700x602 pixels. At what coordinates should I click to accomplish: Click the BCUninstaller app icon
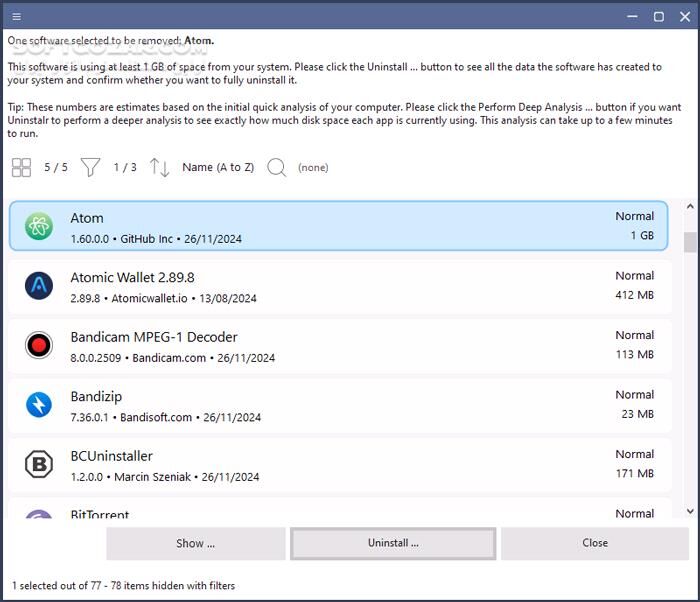pyautogui.click(x=39, y=464)
